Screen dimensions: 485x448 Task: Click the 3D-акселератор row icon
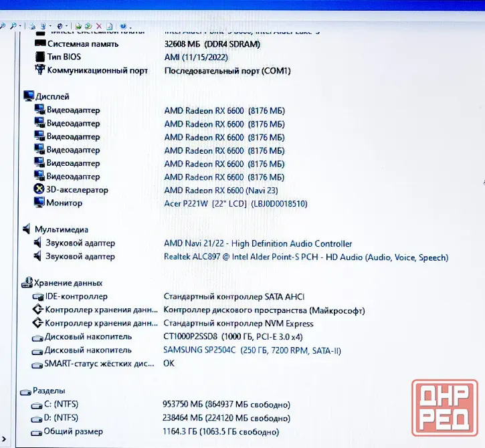click(39, 189)
